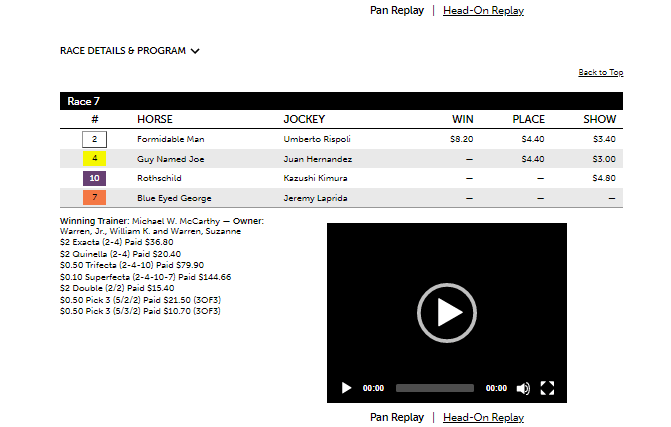The width and height of the screenshot is (671, 427).
Task: Open Head-On Replay below the video
Action: (483, 417)
